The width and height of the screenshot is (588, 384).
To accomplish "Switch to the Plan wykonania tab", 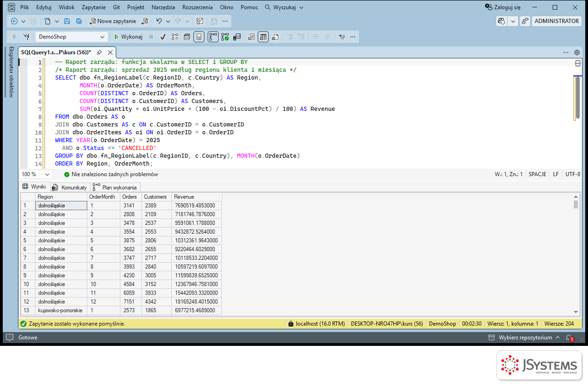I will pos(115,187).
